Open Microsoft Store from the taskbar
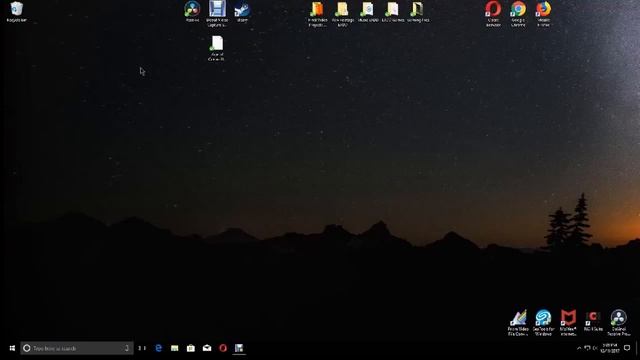Screen dimensions: 640x360 [x=191, y=348]
